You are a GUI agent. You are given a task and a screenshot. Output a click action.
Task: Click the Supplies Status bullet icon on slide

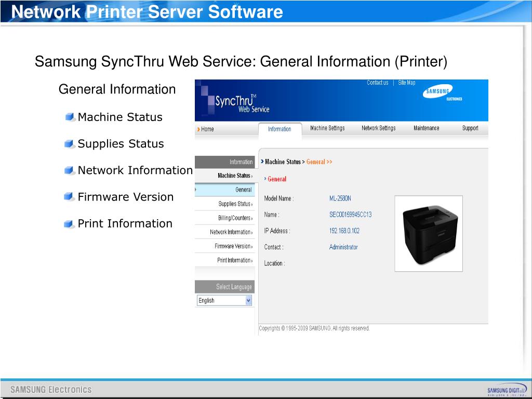click(x=70, y=144)
